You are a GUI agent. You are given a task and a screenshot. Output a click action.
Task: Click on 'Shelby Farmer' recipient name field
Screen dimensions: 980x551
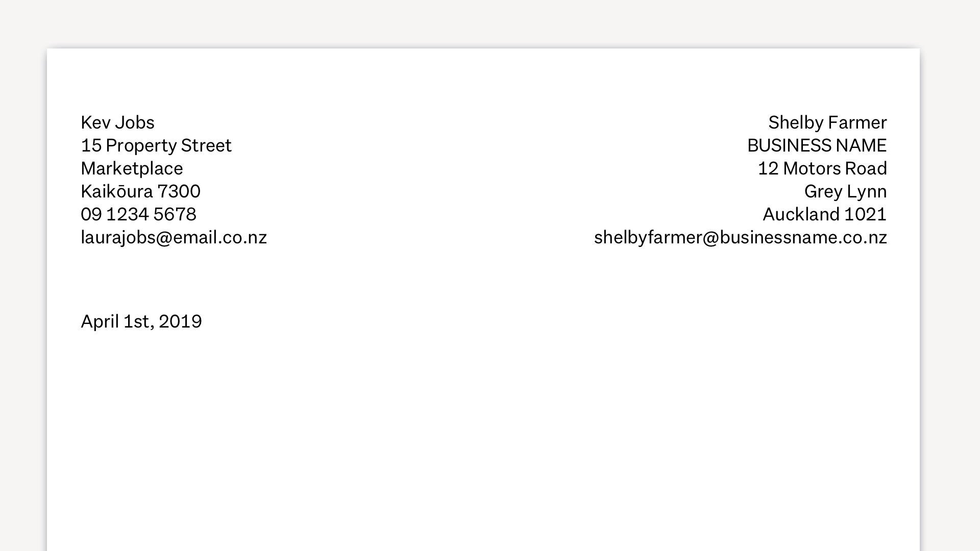click(x=828, y=122)
